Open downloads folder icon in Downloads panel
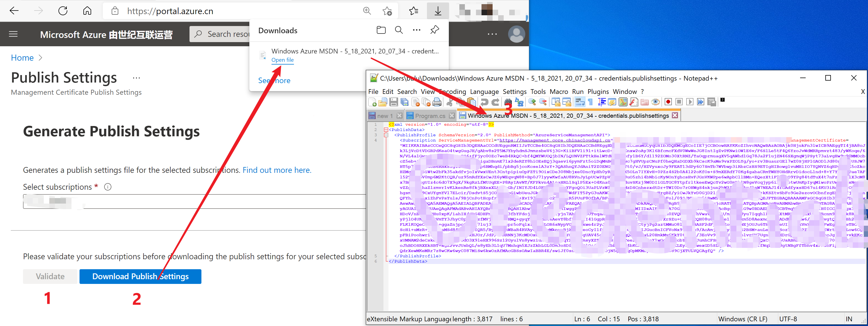 tap(381, 30)
